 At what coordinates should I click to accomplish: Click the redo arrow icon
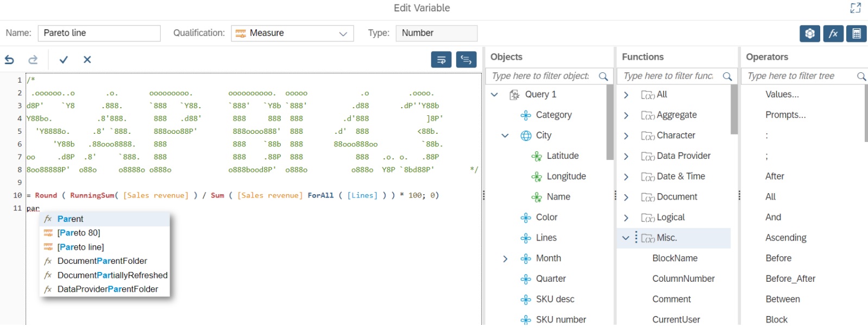[x=33, y=60]
